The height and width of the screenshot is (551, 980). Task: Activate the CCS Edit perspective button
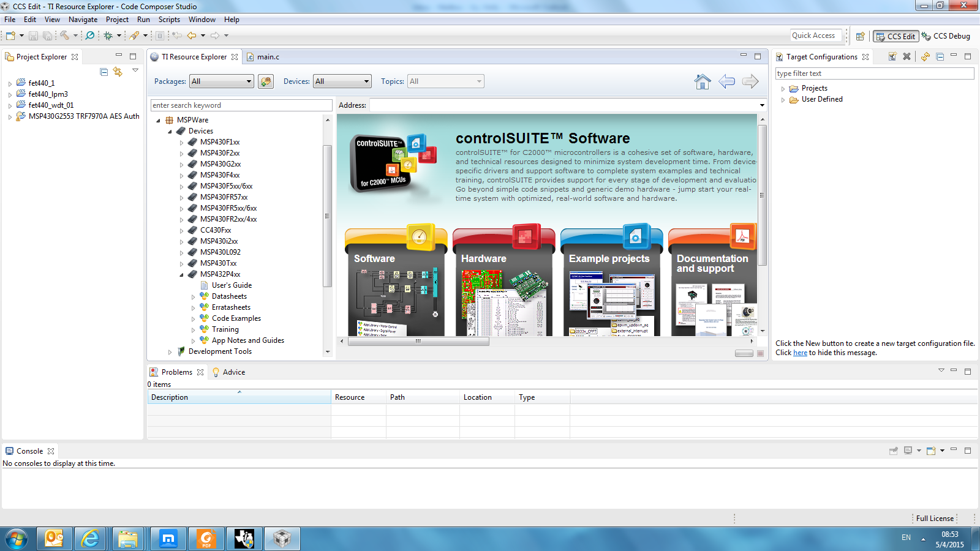coord(895,36)
